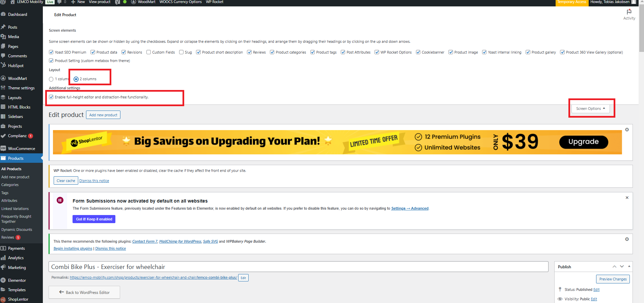
Task: Click the Posts pin icon in sidebar
Action: click(x=3, y=27)
